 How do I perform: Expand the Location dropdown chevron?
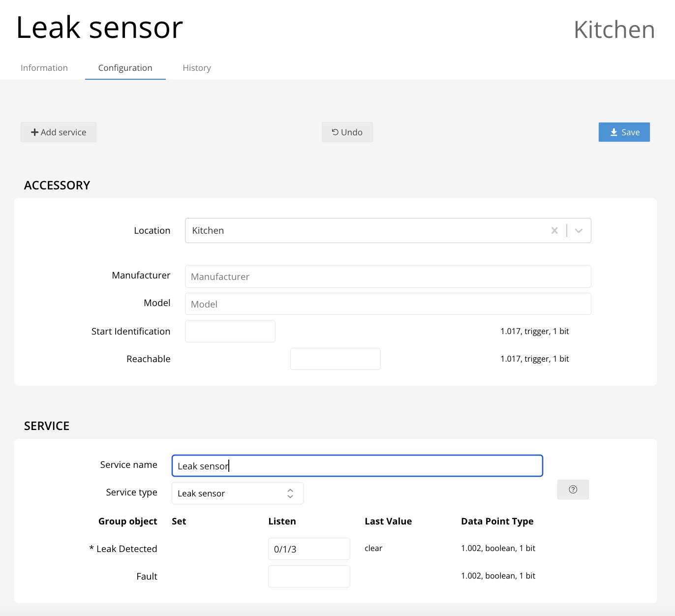[x=579, y=231]
